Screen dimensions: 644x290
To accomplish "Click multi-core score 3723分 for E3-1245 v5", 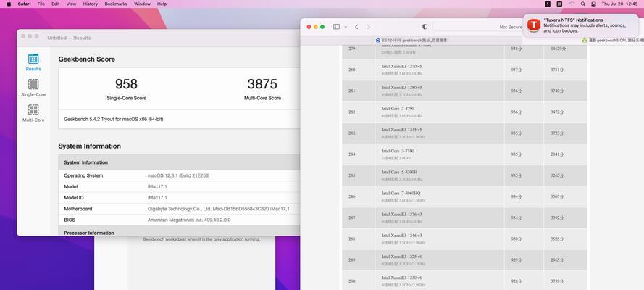I will tap(557, 133).
